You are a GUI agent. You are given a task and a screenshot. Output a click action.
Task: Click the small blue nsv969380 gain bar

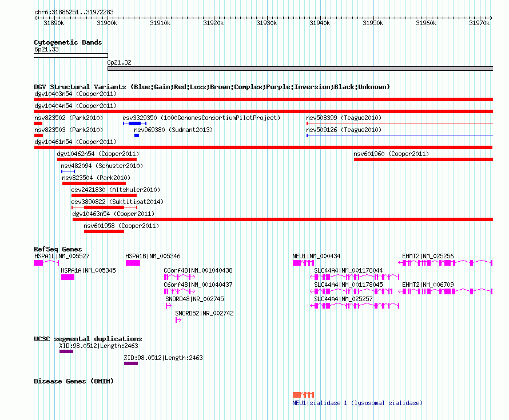pyautogui.click(x=137, y=135)
